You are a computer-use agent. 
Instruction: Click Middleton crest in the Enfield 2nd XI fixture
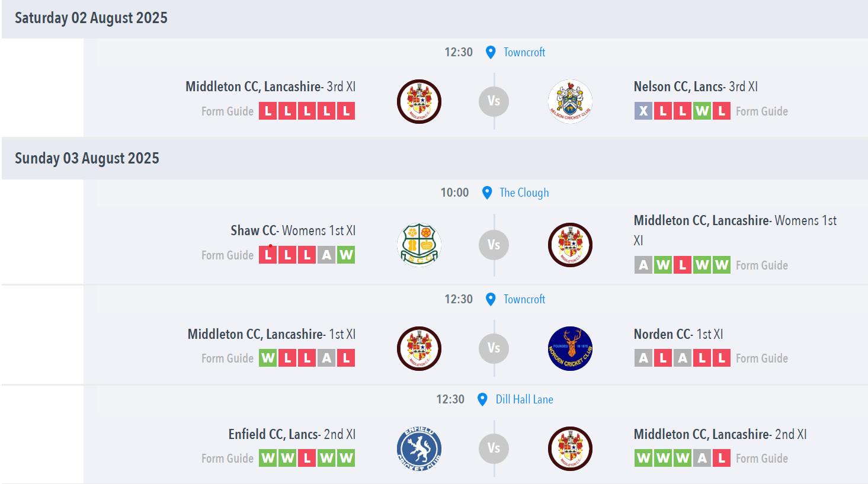pyautogui.click(x=570, y=448)
